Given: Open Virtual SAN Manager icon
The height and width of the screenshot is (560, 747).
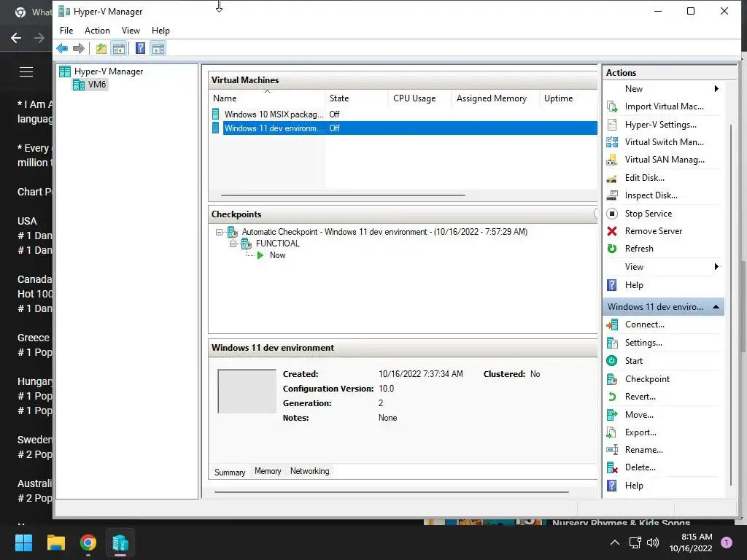Looking at the screenshot, I should click(x=612, y=160).
